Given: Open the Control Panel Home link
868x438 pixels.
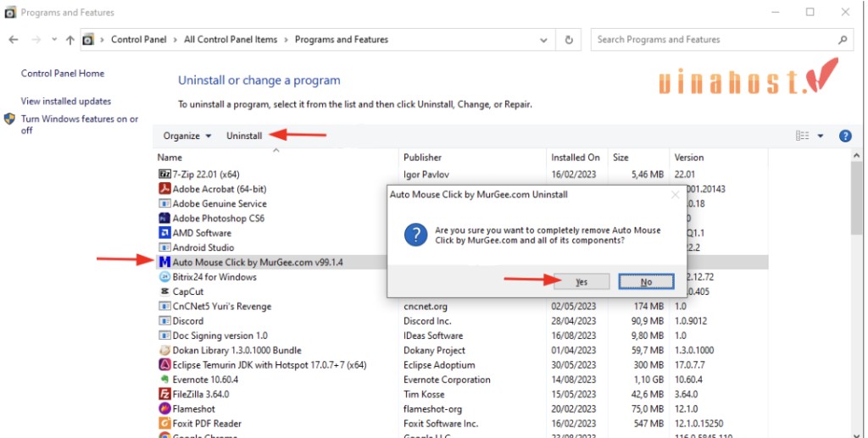Looking at the screenshot, I should click(63, 73).
